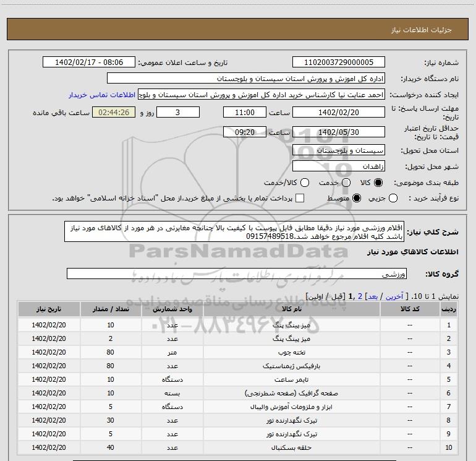Click the شماره نیاز number field

339,62
